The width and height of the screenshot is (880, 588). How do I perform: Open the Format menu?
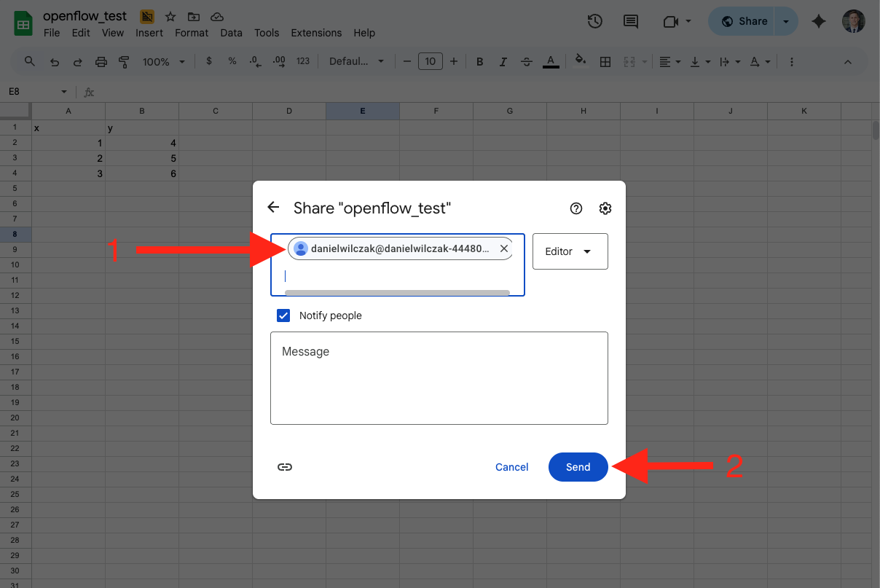192,33
